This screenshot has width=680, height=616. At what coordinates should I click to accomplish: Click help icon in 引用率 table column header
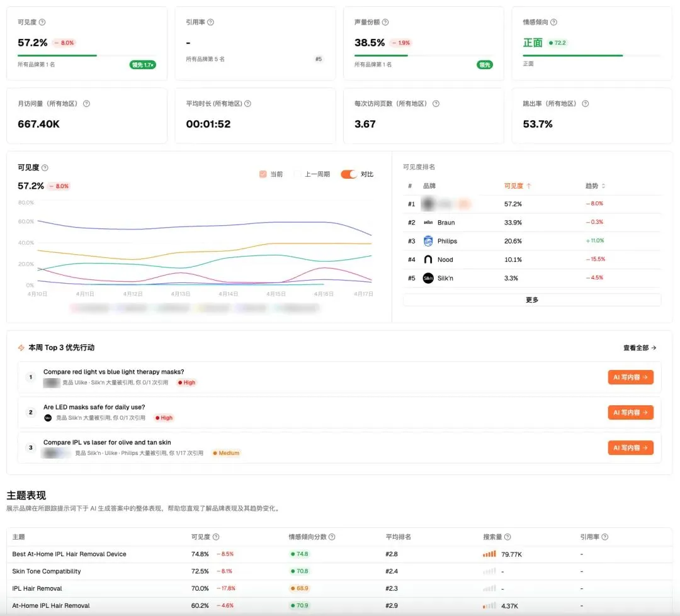605,537
